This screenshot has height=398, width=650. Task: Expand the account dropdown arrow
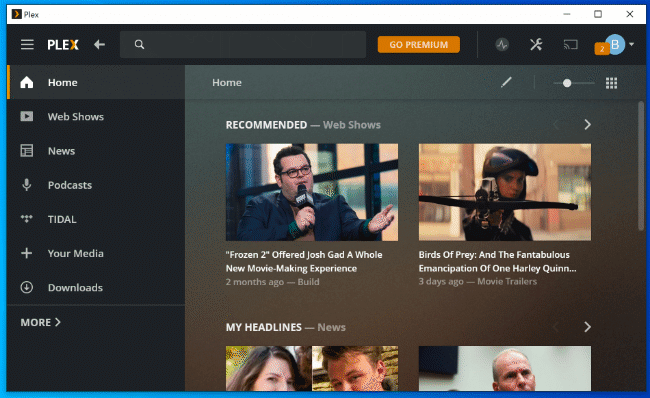631,44
